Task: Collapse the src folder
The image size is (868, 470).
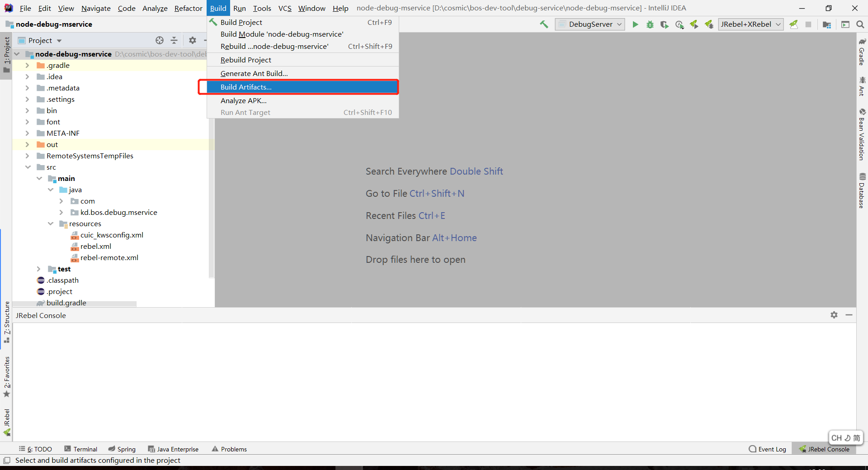Action: pyautogui.click(x=28, y=167)
